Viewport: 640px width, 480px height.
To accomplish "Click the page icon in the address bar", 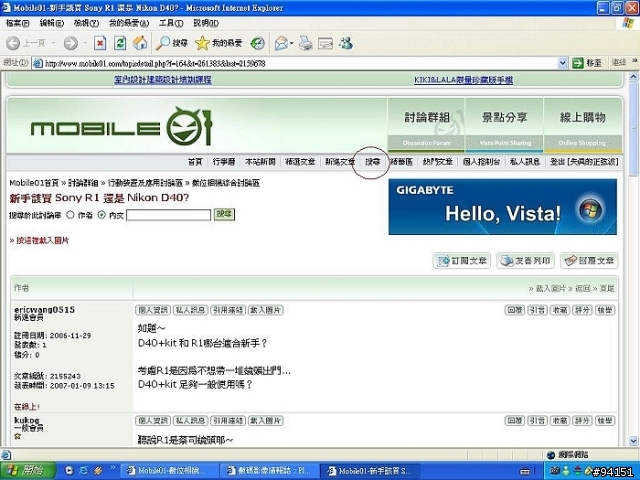I will point(38,63).
